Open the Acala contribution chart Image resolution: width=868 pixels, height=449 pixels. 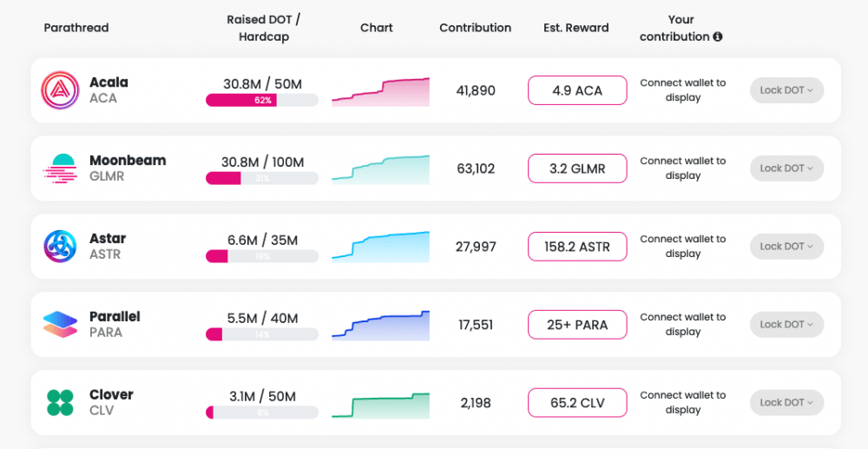381,92
